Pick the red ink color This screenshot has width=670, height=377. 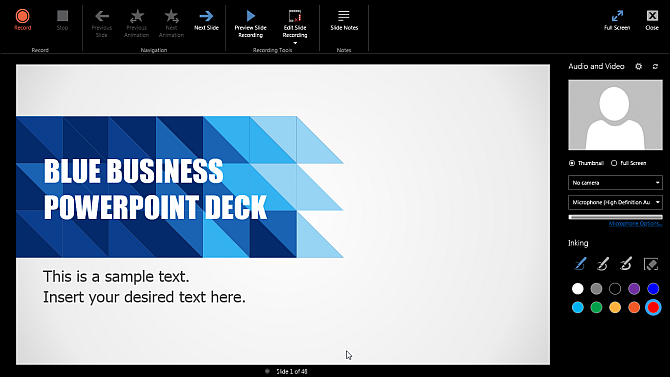click(653, 307)
